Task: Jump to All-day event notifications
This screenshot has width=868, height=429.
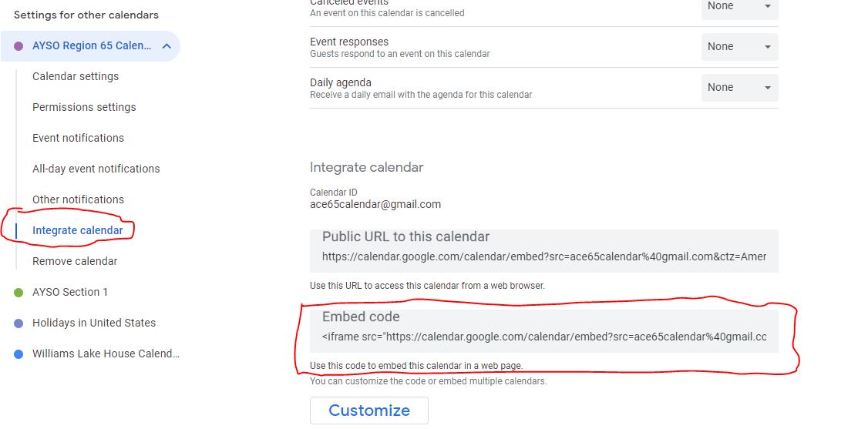Action: (x=96, y=169)
